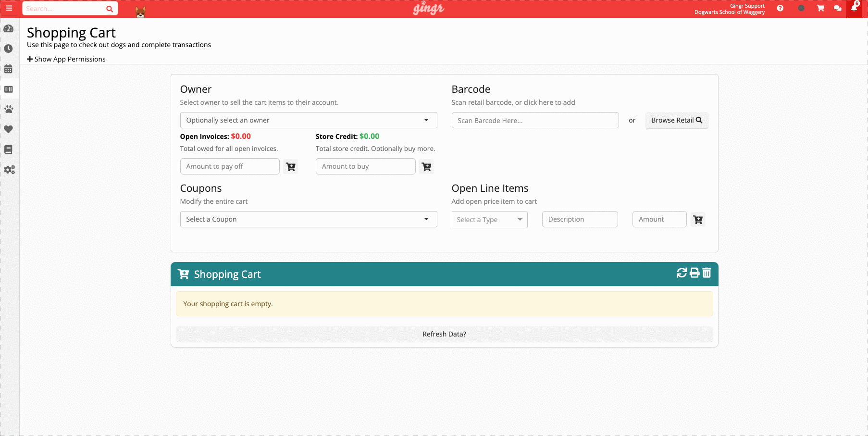The height and width of the screenshot is (436, 868).
Task: Print the shopping cart
Action: [x=694, y=273]
